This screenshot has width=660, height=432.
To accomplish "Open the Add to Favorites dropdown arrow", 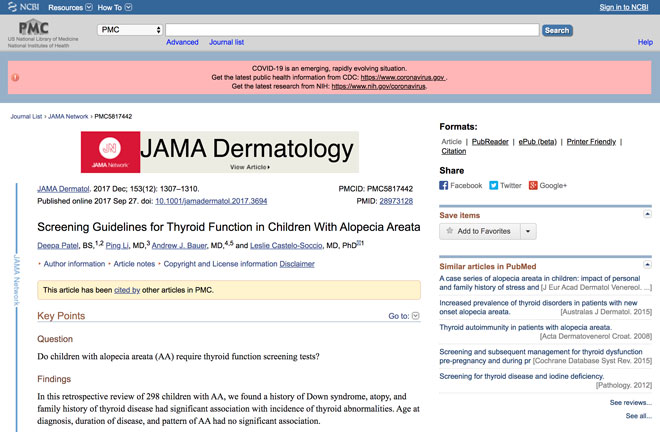I will click(528, 231).
